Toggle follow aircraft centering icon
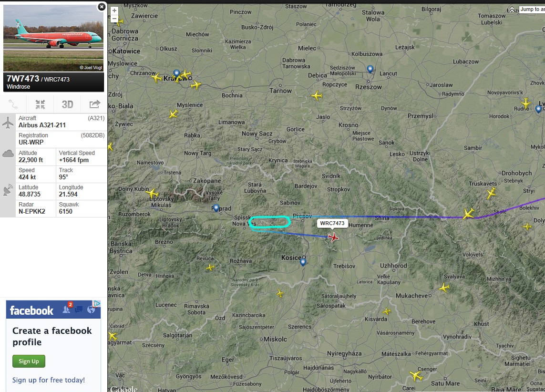 click(41, 104)
